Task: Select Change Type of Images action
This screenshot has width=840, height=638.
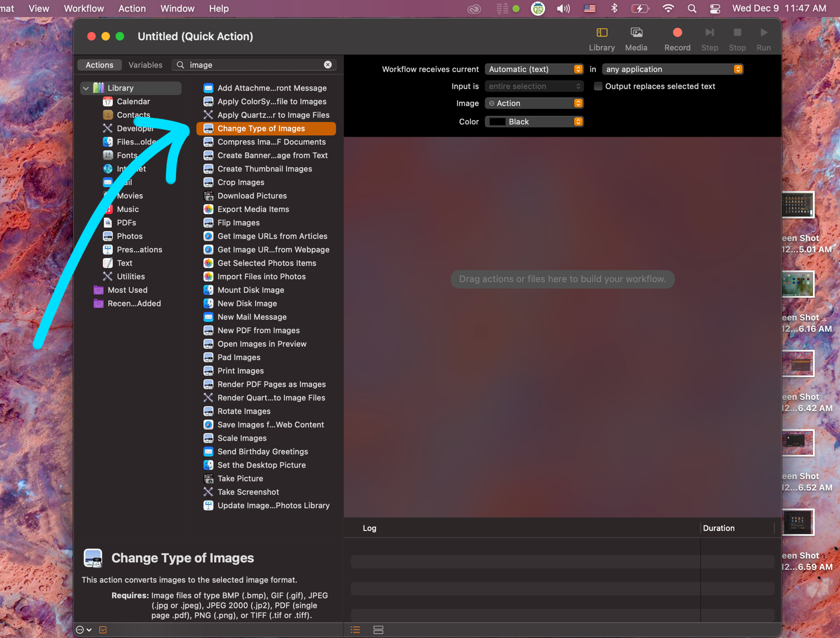Action: pos(266,129)
